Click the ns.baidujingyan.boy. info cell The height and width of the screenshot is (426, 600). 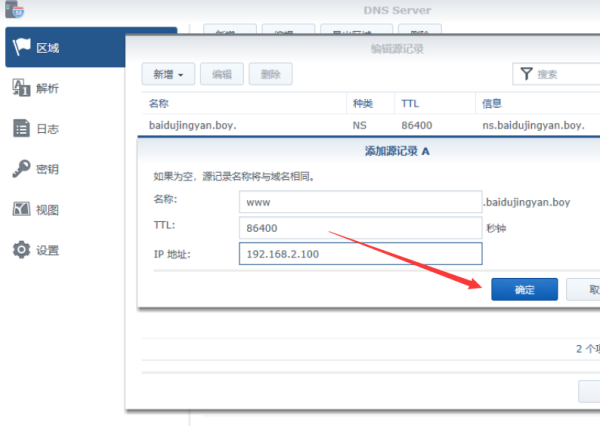pyautogui.click(x=533, y=126)
